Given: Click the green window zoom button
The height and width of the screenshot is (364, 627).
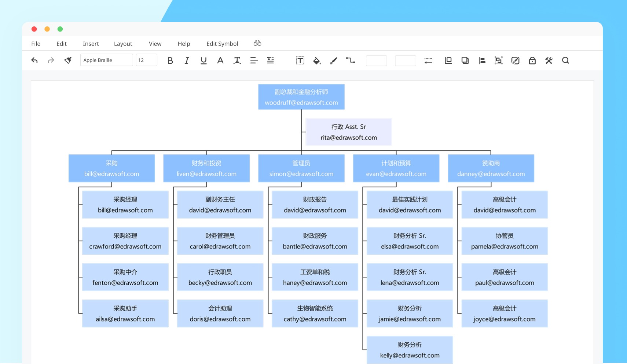Looking at the screenshot, I should click(60, 29).
